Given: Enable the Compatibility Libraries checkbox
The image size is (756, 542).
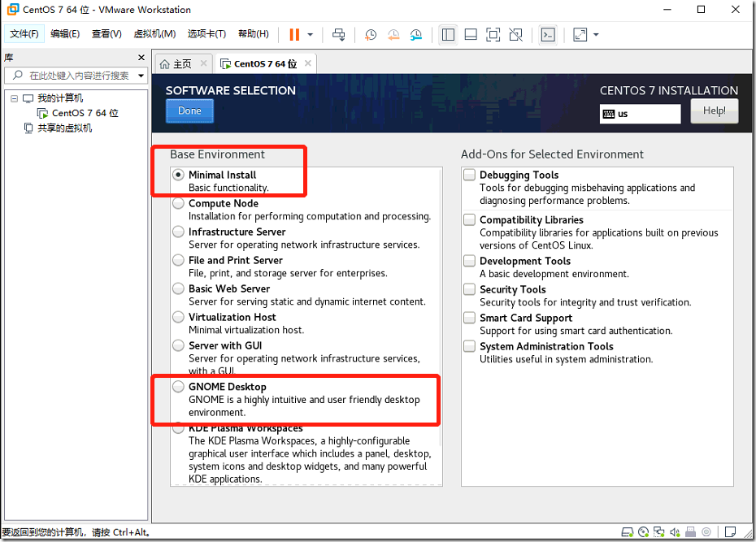Looking at the screenshot, I should [x=469, y=219].
